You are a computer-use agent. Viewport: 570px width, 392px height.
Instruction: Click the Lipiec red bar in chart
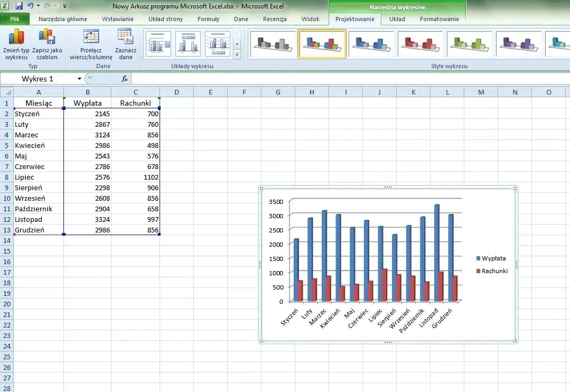coord(384,285)
